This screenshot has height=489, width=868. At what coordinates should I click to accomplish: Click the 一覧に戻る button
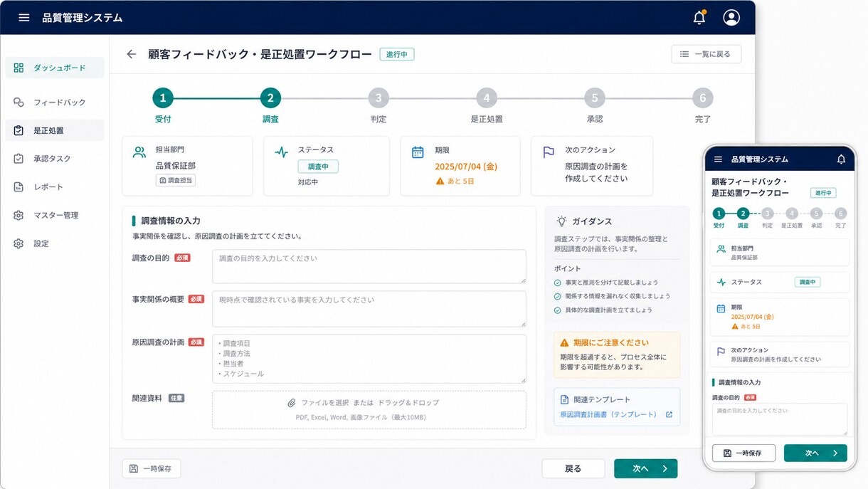pyautogui.click(x=706, y=54)
